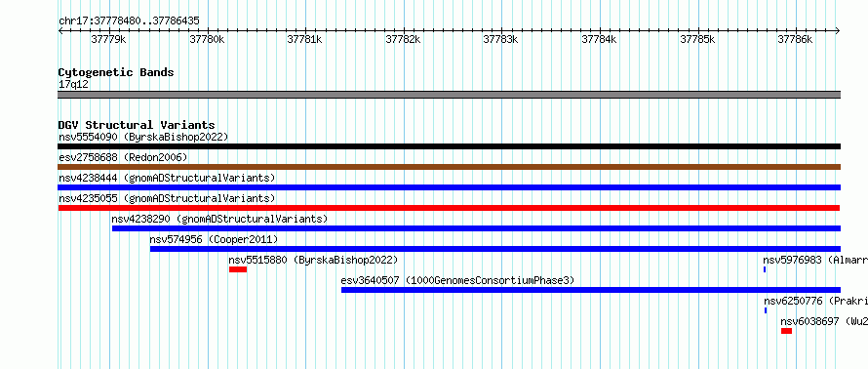Select the blue nsv4238290 variant bar

pyautogui.click(x=476, y=228)
